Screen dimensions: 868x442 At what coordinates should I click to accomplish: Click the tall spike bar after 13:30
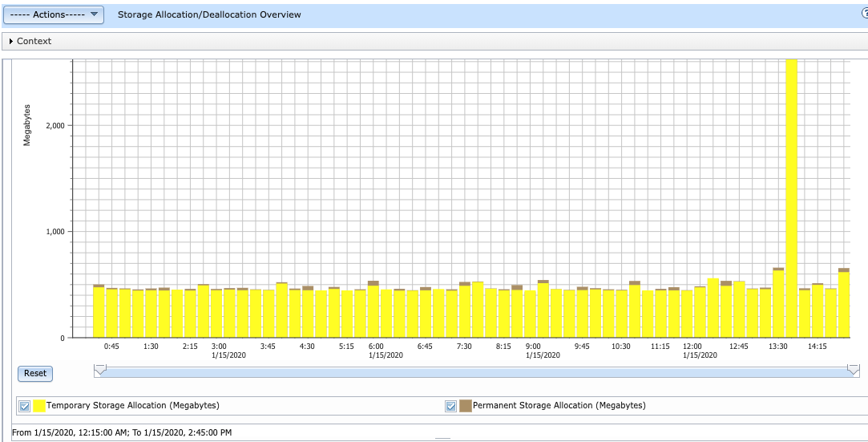coord(792,198)
